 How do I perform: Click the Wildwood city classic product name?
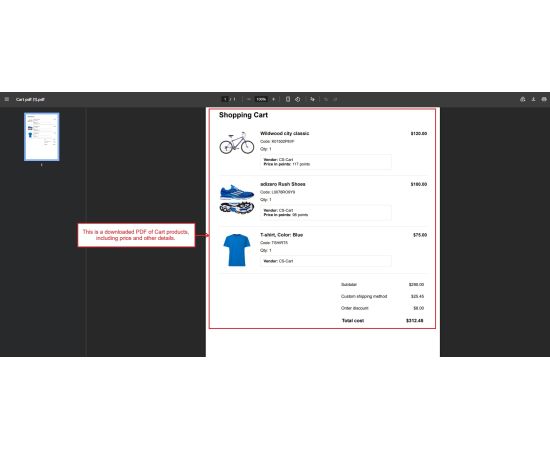(284, 133)
